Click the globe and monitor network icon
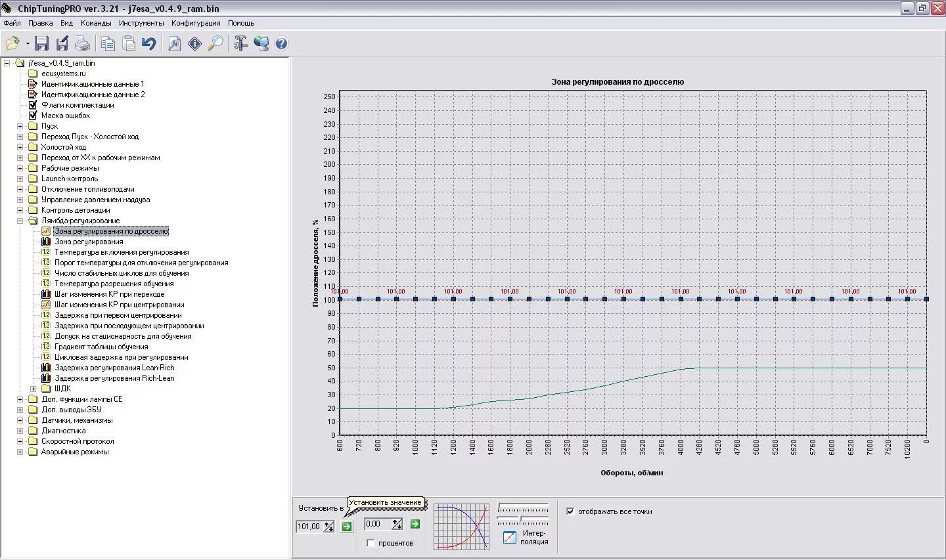Image resolution: width=946 pixels, height=560 pixels. [261, 44]
